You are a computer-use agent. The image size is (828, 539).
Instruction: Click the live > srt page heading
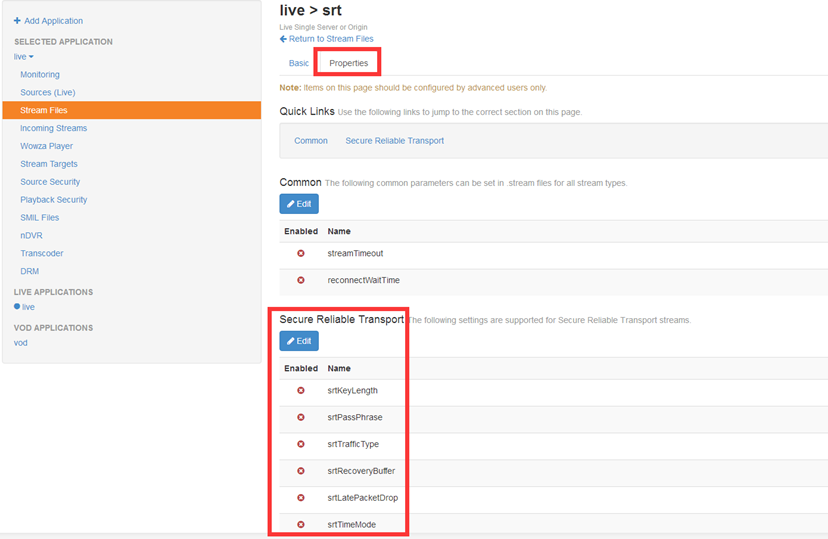click(x=310, y=11)
